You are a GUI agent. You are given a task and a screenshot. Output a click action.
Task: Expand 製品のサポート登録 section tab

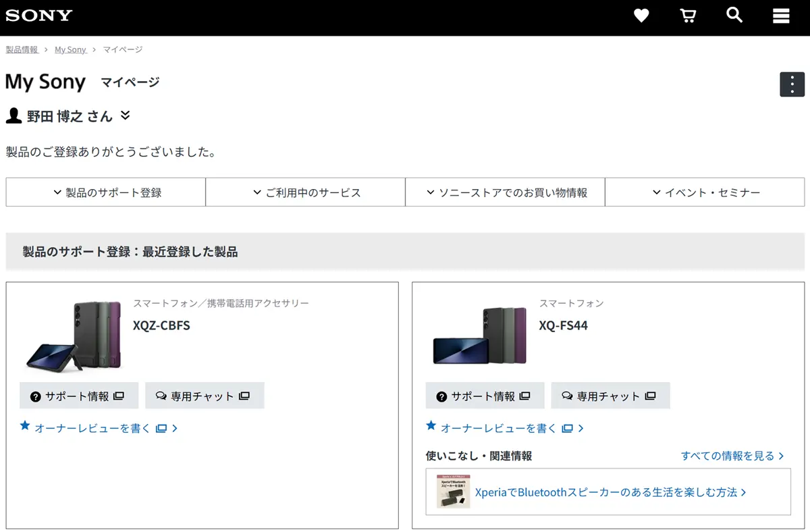click(x=106, y=192)
